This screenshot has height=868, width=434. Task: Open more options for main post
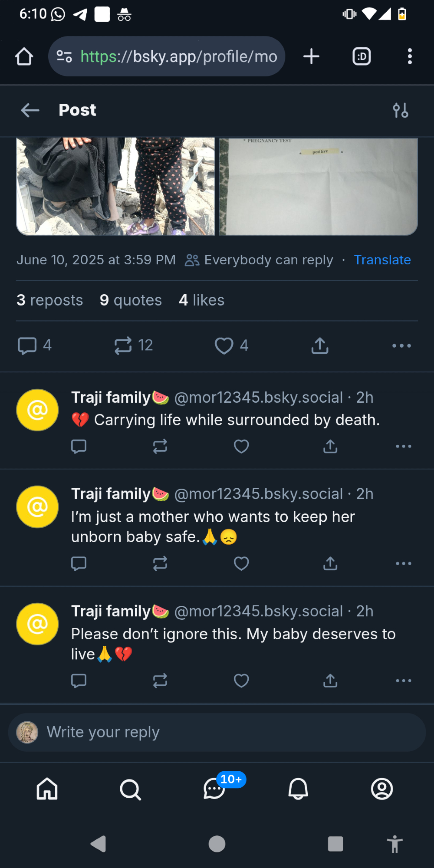click(401, 346)
